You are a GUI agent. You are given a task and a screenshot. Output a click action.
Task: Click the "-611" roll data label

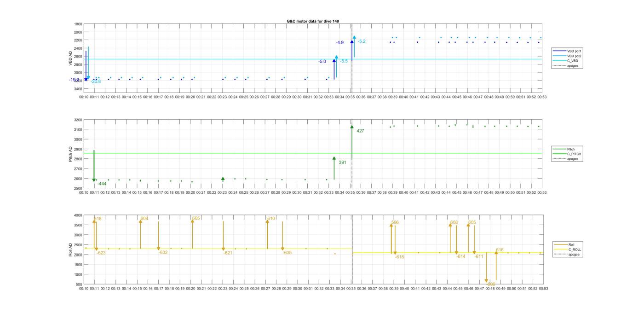tap(479, 257)
